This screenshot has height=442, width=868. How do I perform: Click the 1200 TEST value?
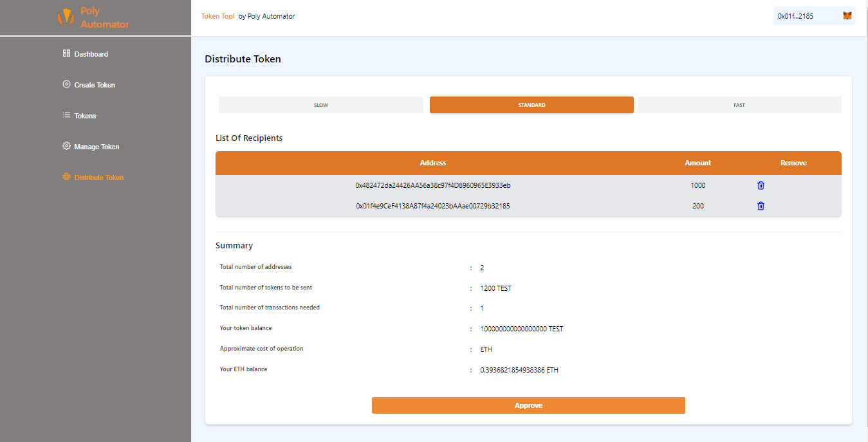tap(495, 288)
